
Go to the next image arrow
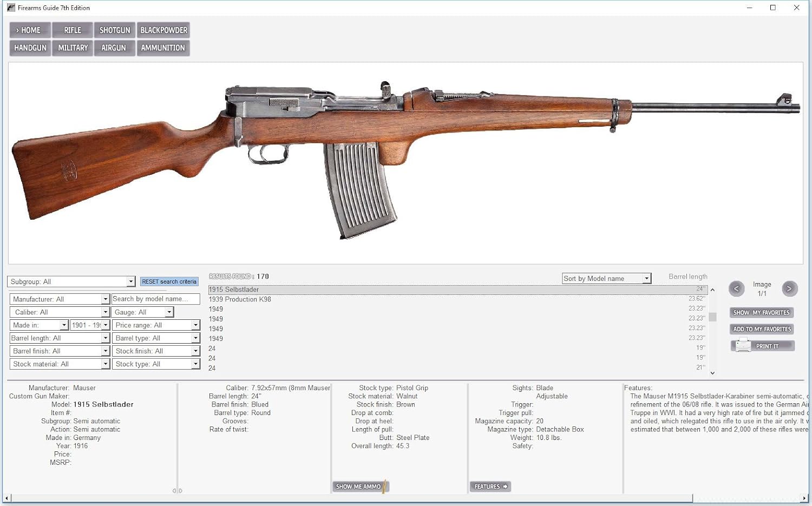pos(789,288)
